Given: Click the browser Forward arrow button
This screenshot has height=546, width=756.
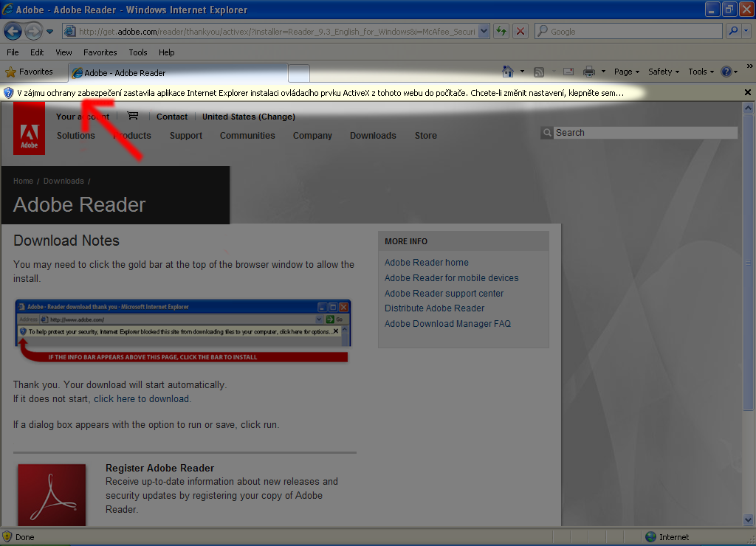Looking at the screenshot, I should coord(33,32).
